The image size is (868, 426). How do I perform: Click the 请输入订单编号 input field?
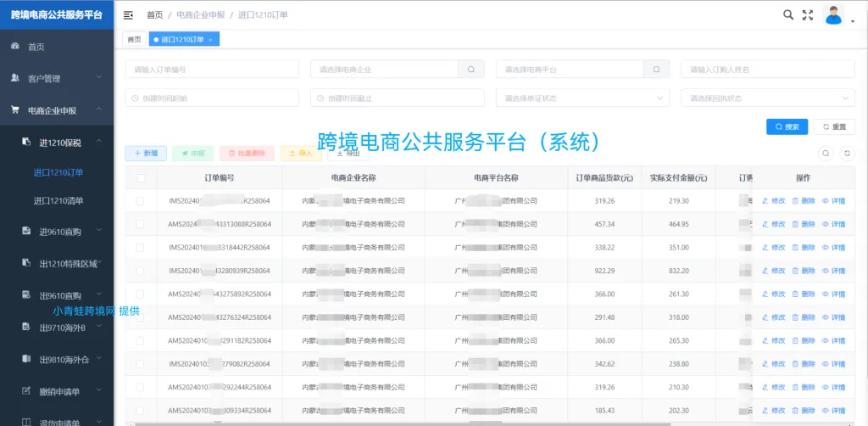[212, 70]
